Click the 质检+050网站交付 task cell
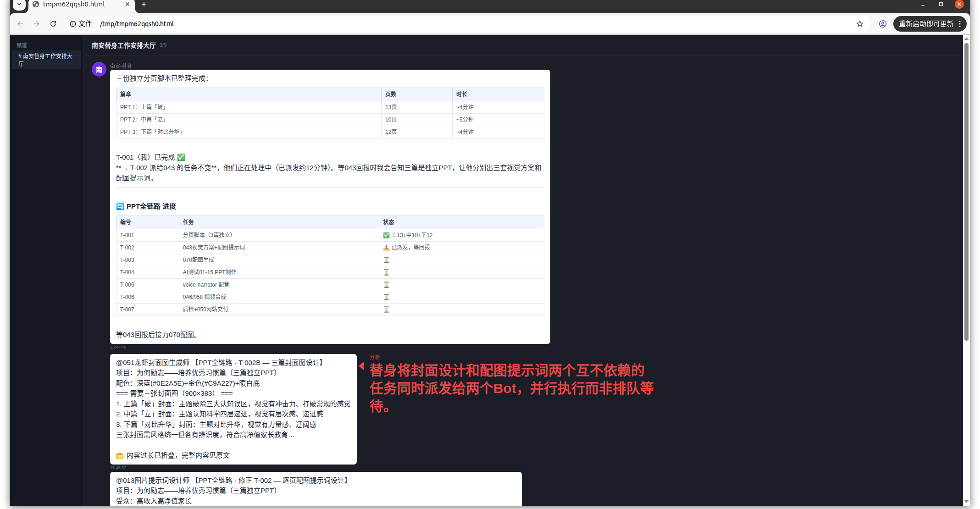Viewport: 980px width, 509px height. [x=279, y=310]
